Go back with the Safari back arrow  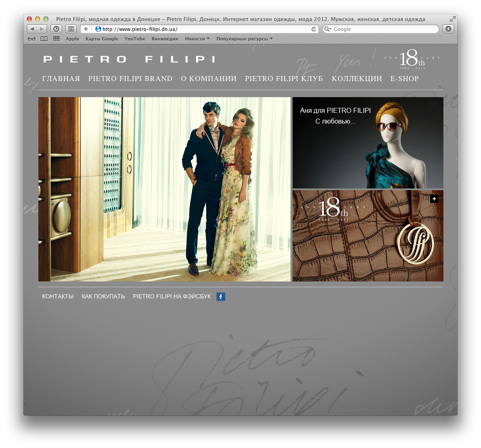tap(32, 29)
